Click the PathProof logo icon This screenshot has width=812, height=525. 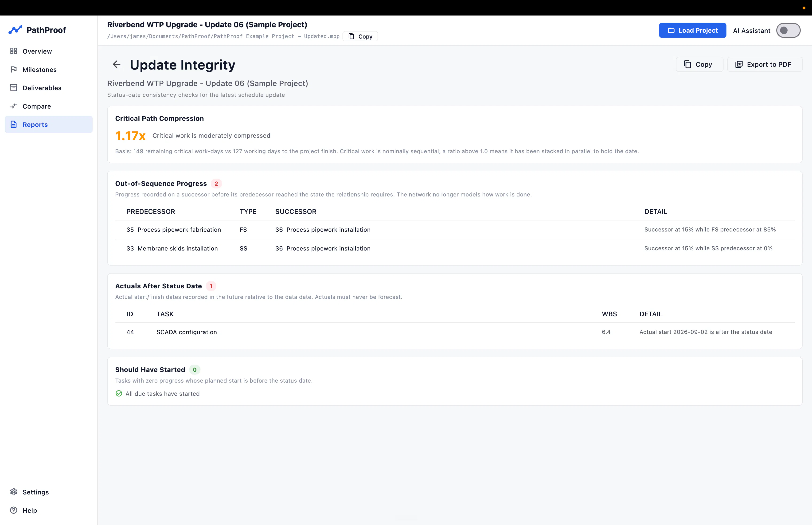[x=15, y=30]
